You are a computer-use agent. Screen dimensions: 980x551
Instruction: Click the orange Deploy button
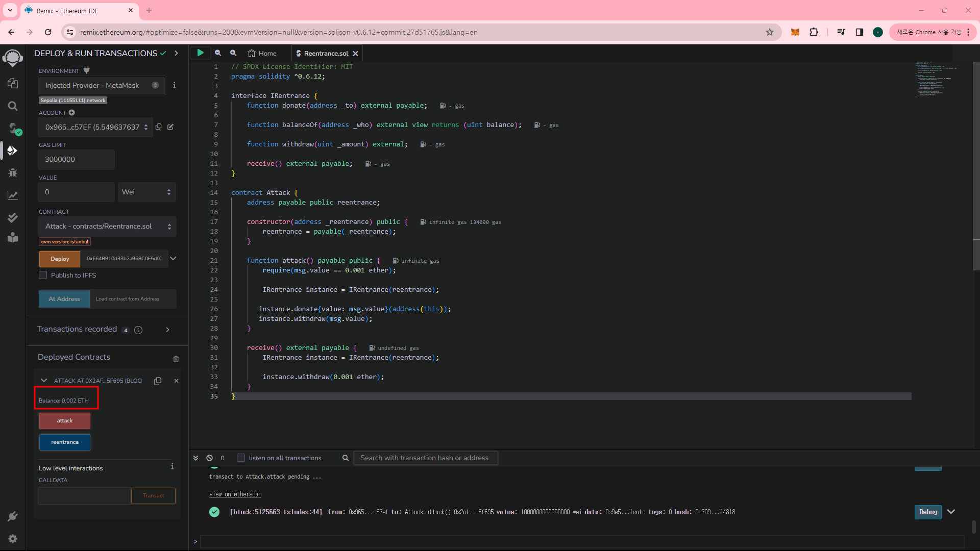(60, 259)
